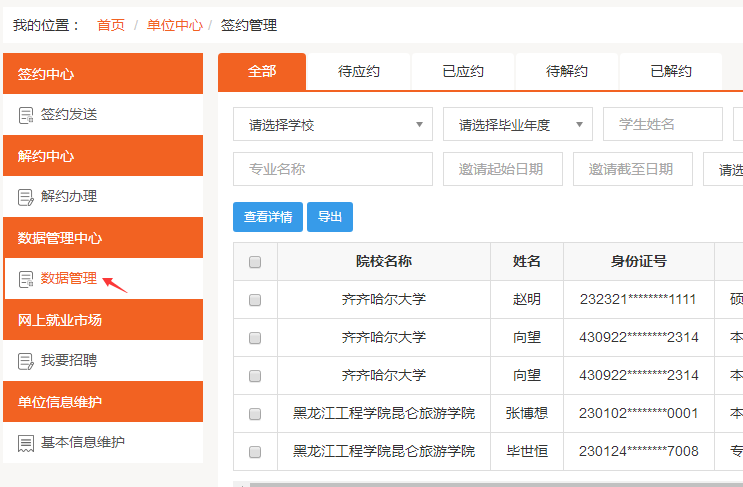Open the 邀请起始日期 date field
This screenshot has height=487, width=743.
tap(502, 170)
